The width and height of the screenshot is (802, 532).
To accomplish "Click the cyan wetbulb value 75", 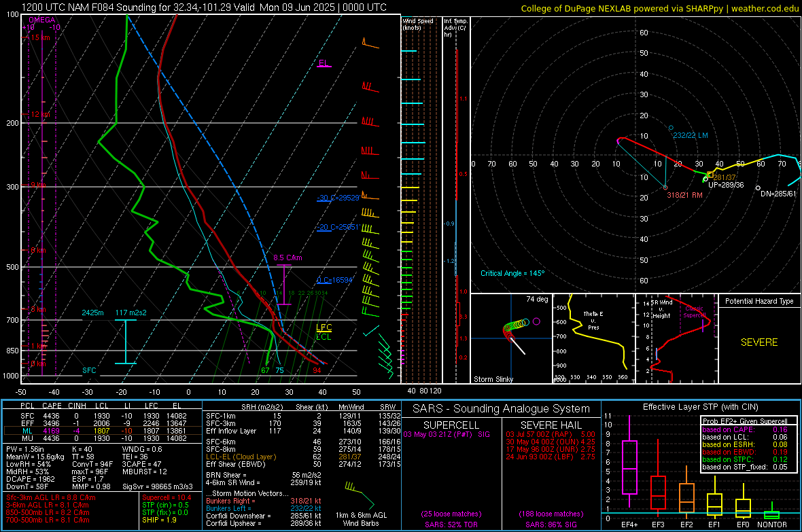I will click(x=279, y=370).
